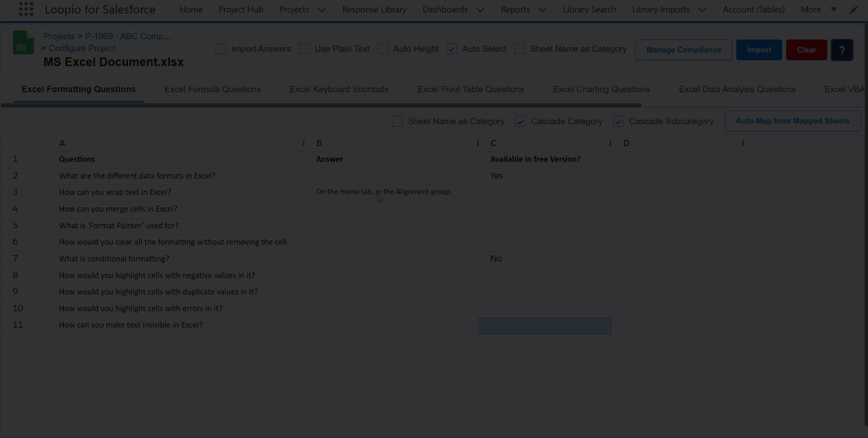
Task: Click cell 'What is 'Format Painter' used for?'
Action: 176,225
